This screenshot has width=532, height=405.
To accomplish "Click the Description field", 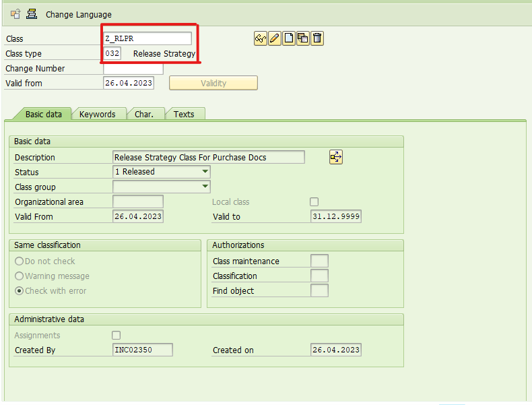I will click(209, 157).
